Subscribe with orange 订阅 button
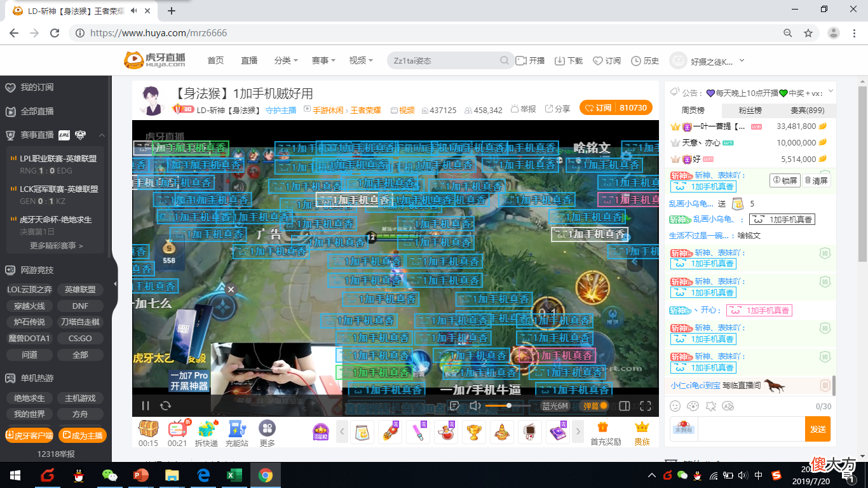The width and height of the screenshot is (868, 488). pos(599,108)
